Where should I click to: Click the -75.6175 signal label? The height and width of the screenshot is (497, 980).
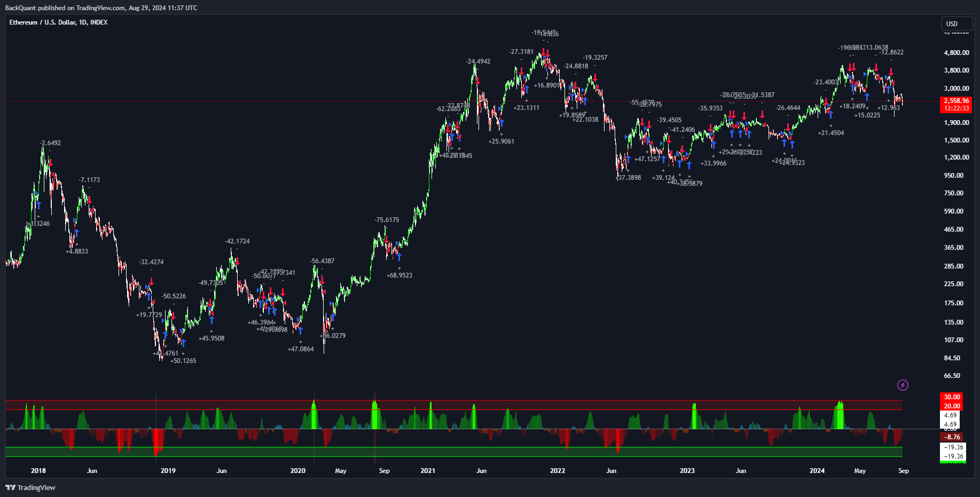[387, 220]
